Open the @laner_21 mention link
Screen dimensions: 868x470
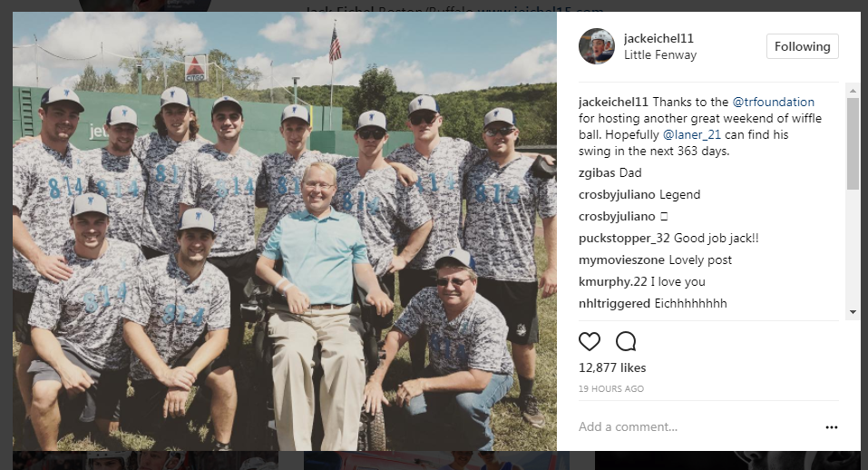691,134
